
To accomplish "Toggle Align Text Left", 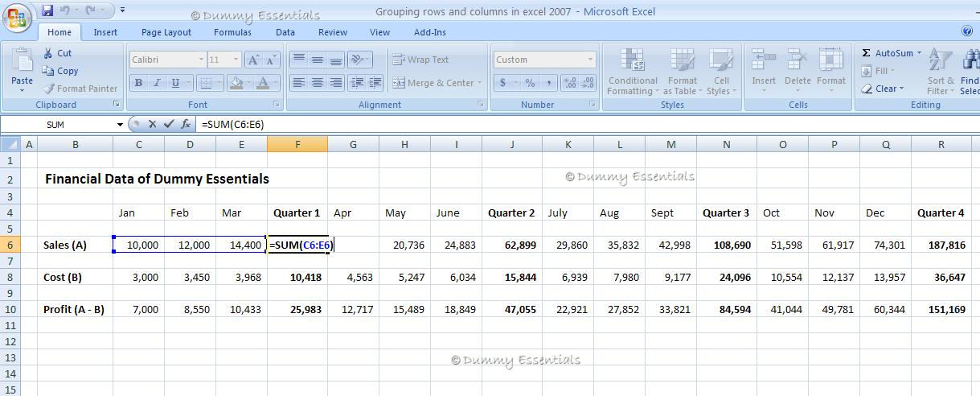I will [x=298, y=83].
